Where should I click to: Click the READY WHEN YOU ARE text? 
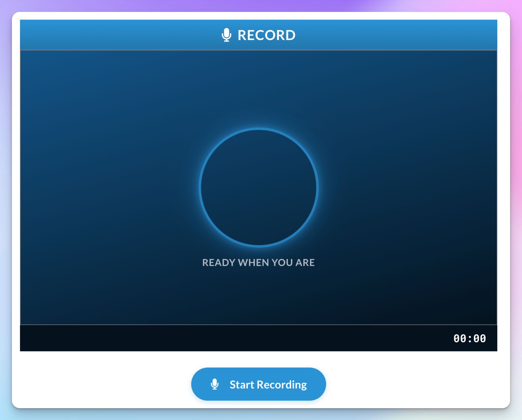tap(258, 262)
